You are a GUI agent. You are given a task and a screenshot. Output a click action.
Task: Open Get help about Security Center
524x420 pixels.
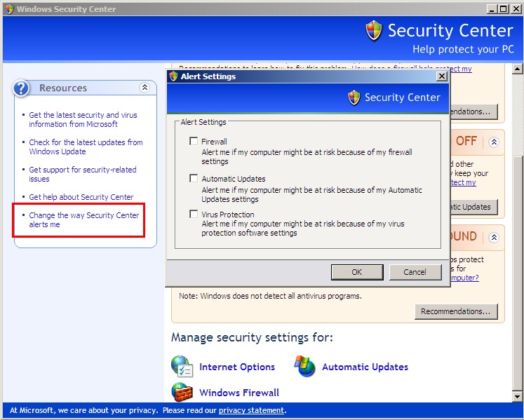point(81,197)
